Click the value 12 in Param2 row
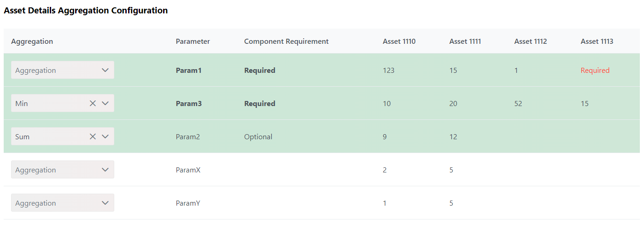This screenshot has height=225, width=644. (453, 137)
